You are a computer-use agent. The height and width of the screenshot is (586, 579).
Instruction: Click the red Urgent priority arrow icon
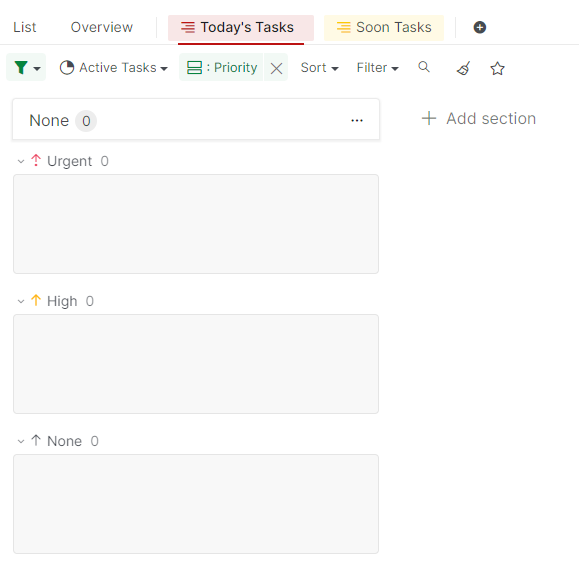coord(36,160)
